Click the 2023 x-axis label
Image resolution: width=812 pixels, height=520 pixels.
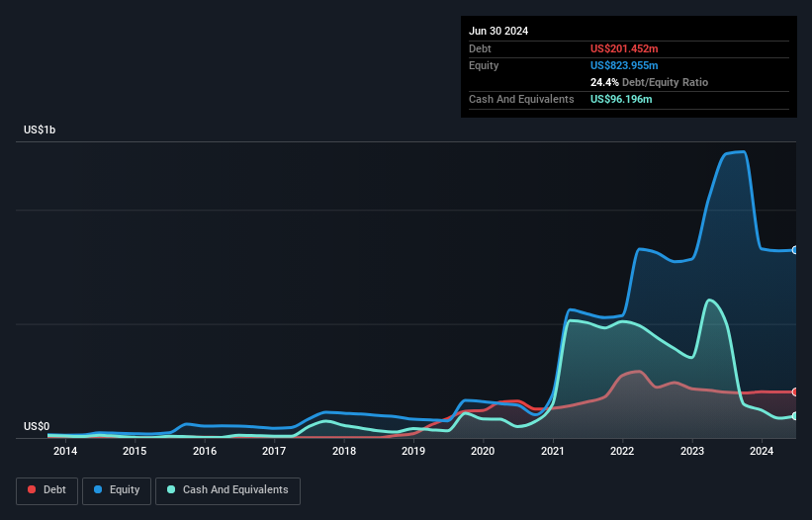click(x=692, y=451)
